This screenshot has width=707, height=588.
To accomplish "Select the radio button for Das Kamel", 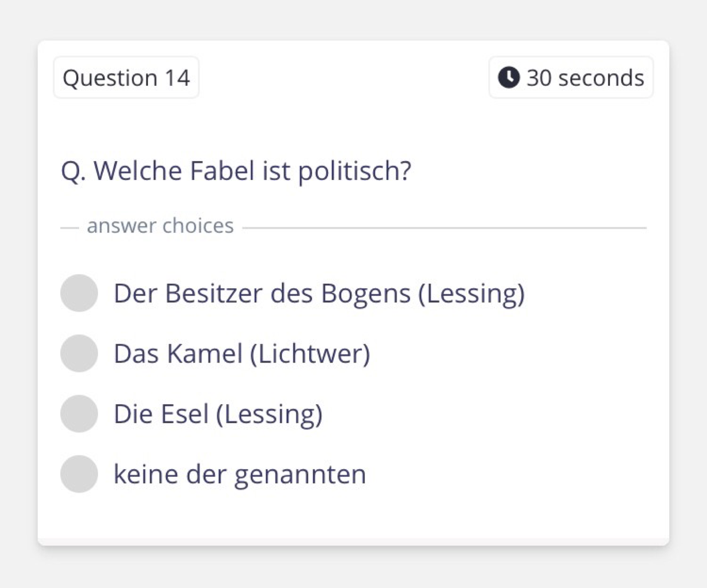I will point(79,353).
